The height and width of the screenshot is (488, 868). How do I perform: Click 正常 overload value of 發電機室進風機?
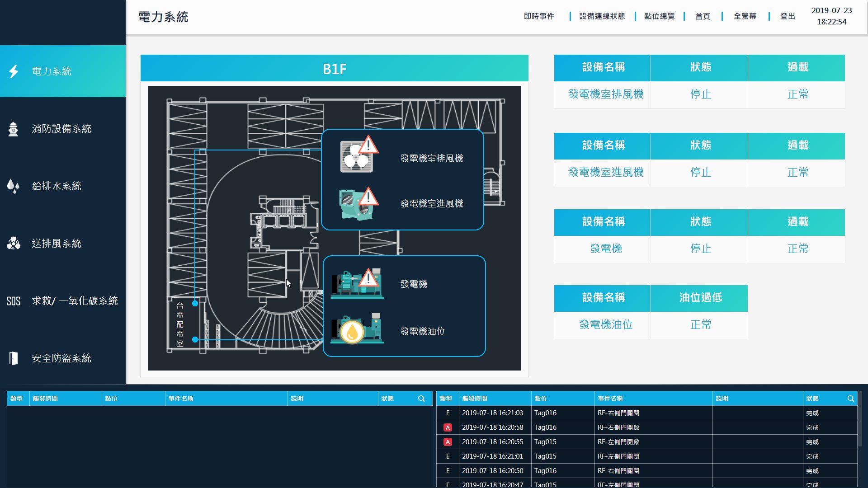pyautogui.click(x=797, y=173)
